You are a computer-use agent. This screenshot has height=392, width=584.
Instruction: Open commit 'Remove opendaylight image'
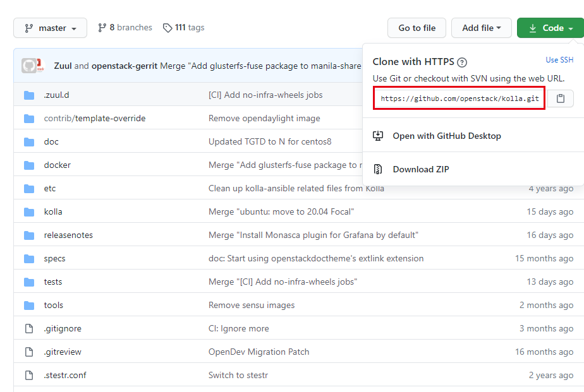(264, 118)
